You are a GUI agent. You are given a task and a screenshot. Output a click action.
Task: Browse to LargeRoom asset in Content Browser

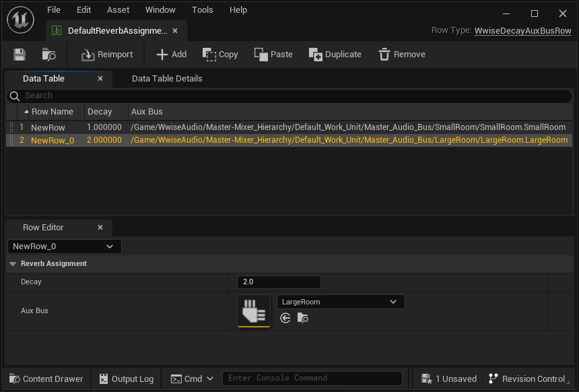pos(302,318)
